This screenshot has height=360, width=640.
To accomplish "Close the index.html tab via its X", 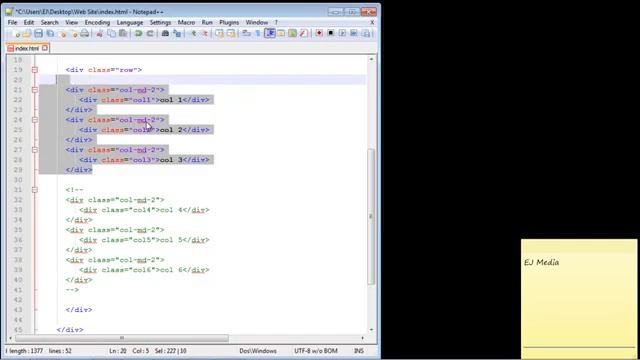I will click(x=45, y=48).
